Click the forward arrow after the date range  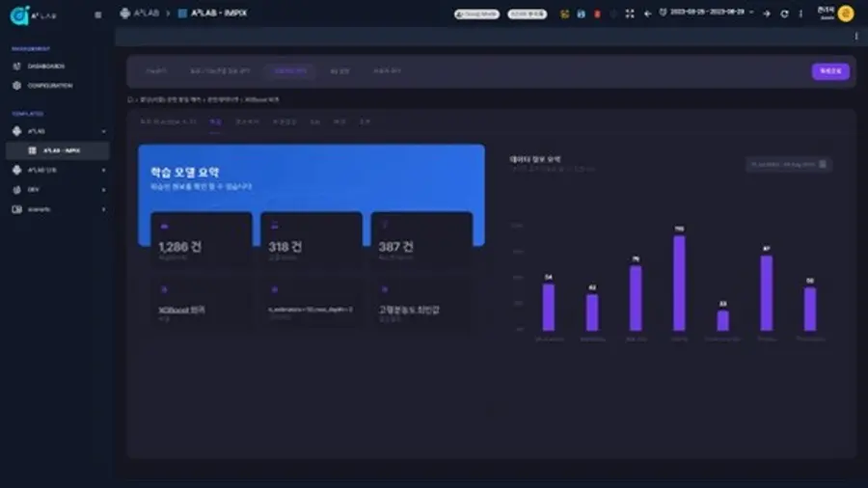(767, 14)
